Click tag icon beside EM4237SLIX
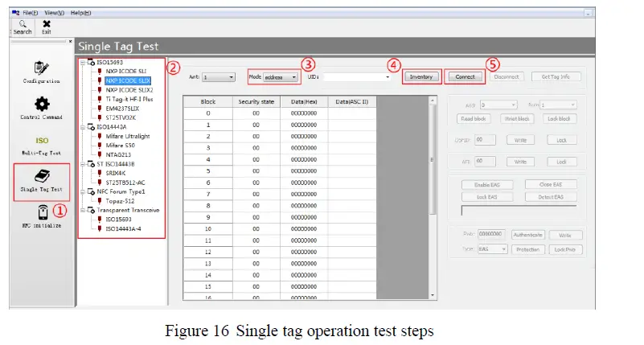The width and height of the screenshot is (644, 345). (x=99, y=109)
